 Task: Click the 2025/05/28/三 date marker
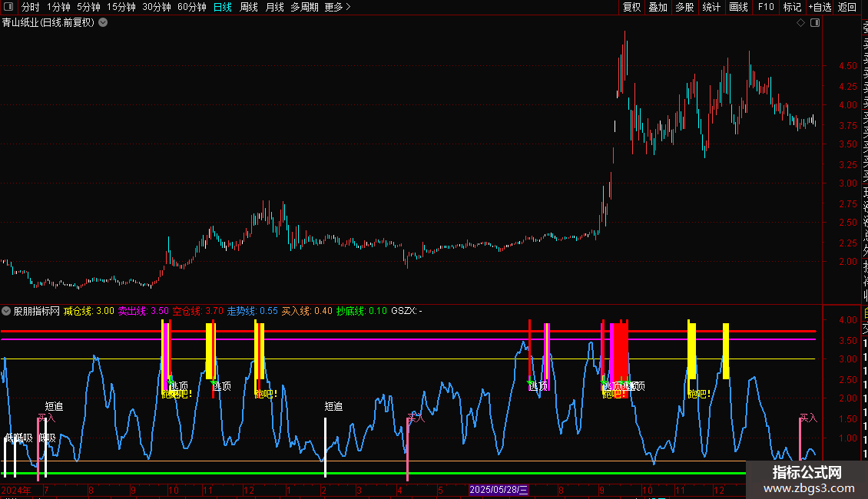[x=499, y=490]
